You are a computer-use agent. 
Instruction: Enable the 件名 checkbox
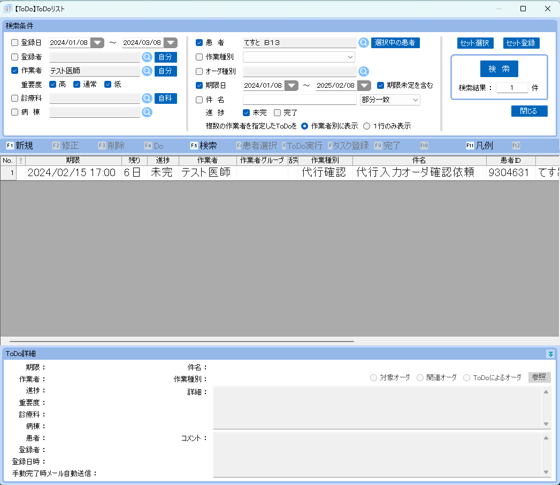199,100
